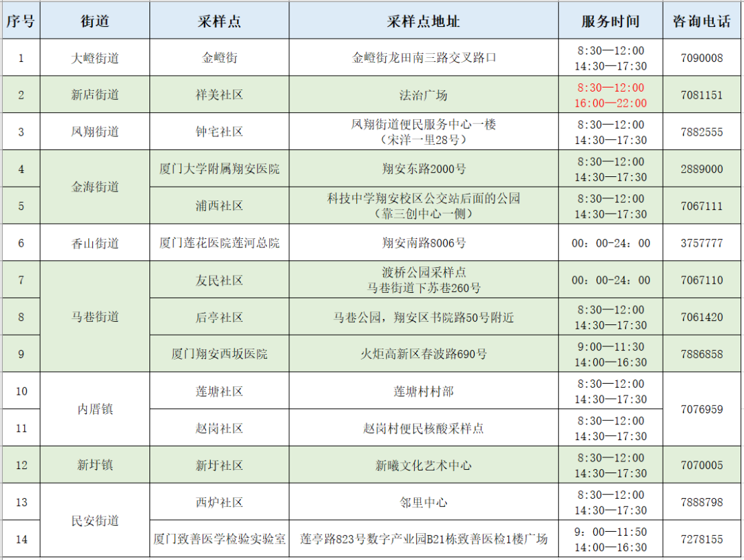Click phone number 7278155
Image resolution: width=744 pixels, height=560 pixels.
click(701, 539)
